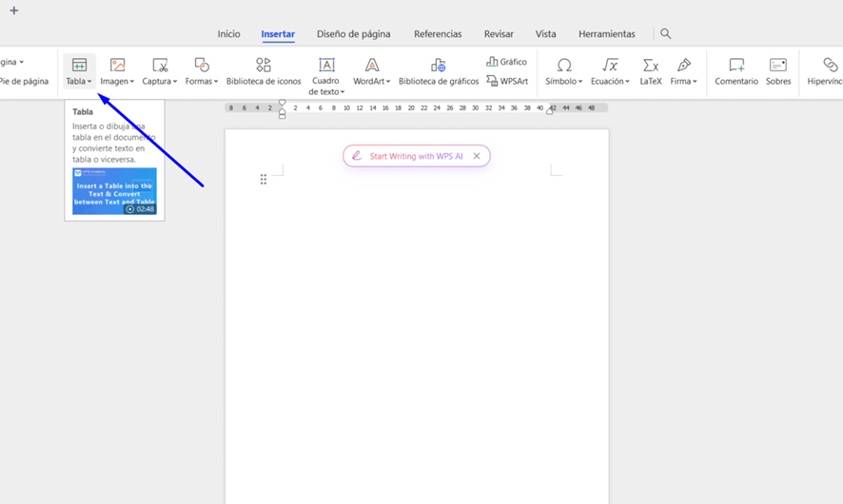843x504 pixels.
Task: Play the table tutorial video thumbnail
Action: [x=114, y=191]
